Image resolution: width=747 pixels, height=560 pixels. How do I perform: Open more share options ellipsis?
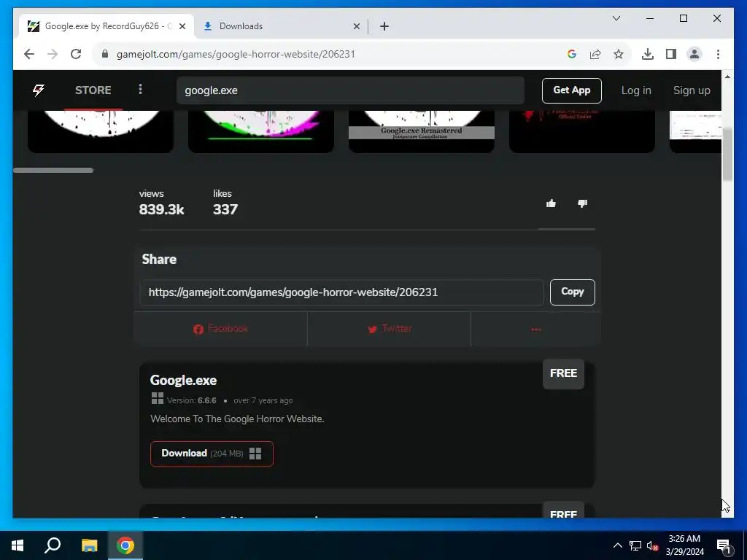pyautogui.click(x=536, y=329)
